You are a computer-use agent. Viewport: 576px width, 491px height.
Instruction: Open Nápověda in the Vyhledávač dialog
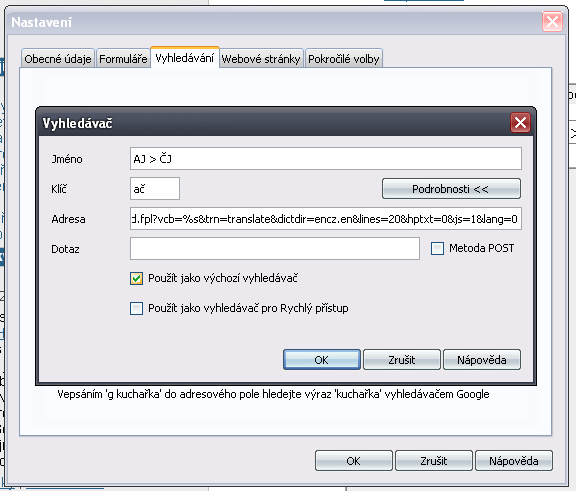(x=482, y=360)
